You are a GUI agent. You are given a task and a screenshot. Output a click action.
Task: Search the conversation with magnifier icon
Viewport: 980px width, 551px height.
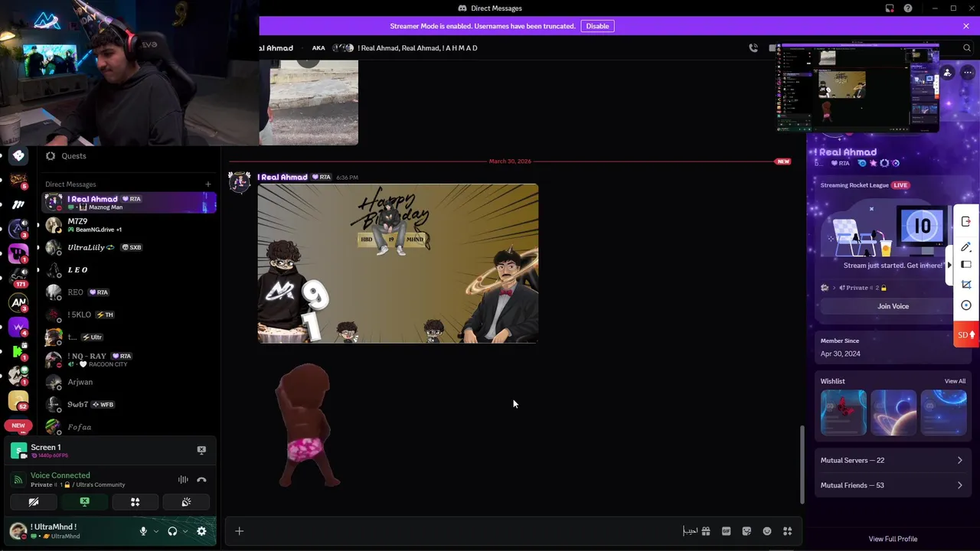tap(967, 47)
